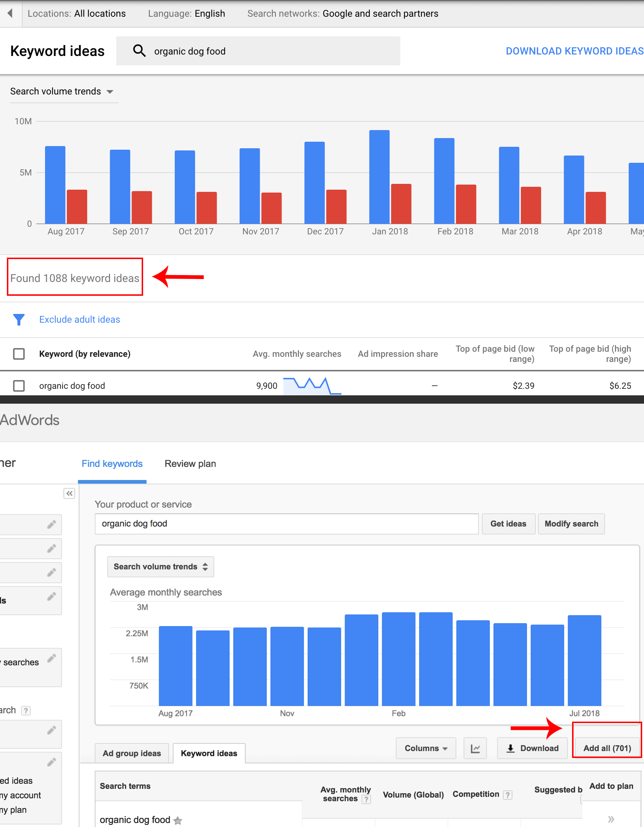The image size is (644, 827).
Task: Click the Search terms column header
Action: point(125,786)
